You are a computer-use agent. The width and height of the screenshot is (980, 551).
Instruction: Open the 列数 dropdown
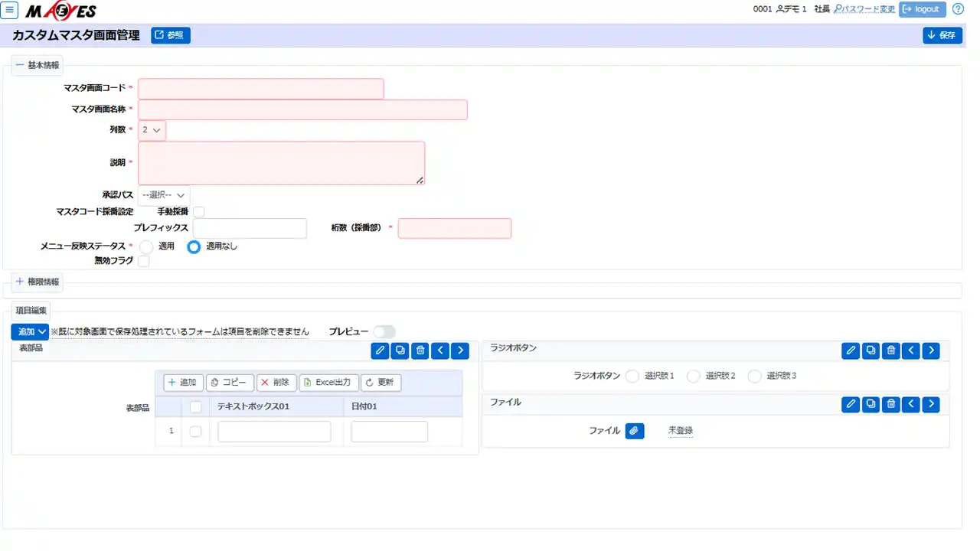click(152, 130)
